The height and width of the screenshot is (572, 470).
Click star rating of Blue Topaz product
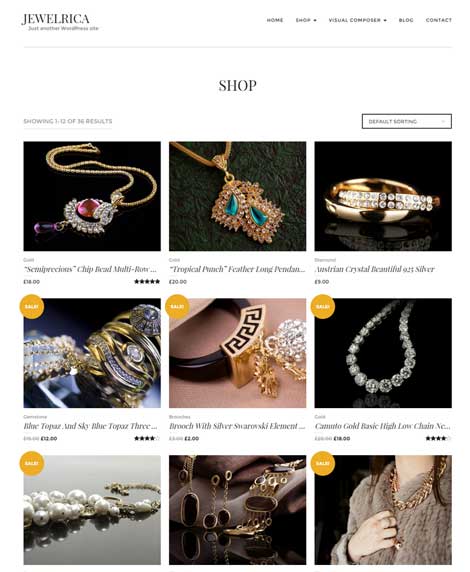click(x=147, y=438)
